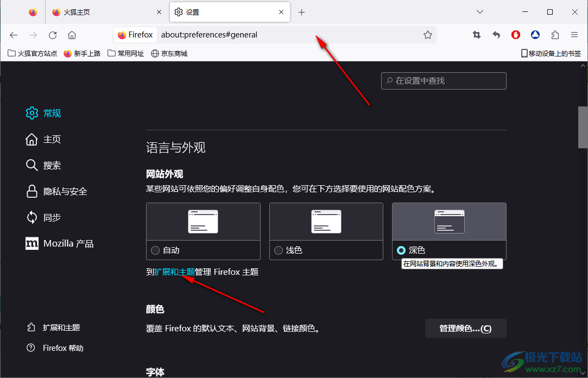588x378 pixels.
Task: Select the 隐私与安全 settings category
Action: [56, 192]
